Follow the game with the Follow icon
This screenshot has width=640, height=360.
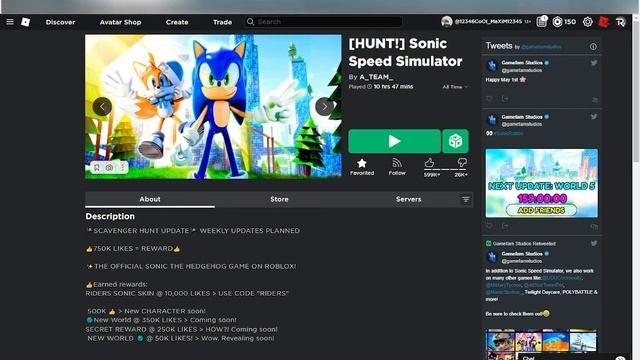pyautogui.click(x=397, y=167)
